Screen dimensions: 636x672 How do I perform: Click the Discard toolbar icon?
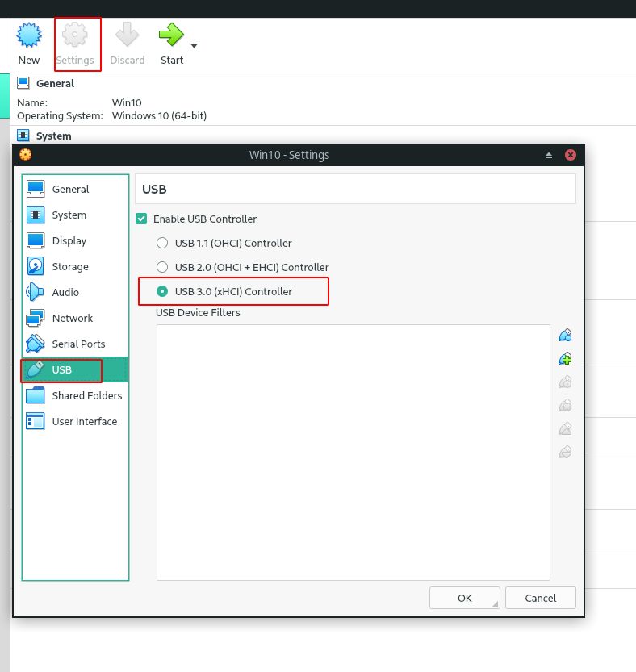(127, 35)
